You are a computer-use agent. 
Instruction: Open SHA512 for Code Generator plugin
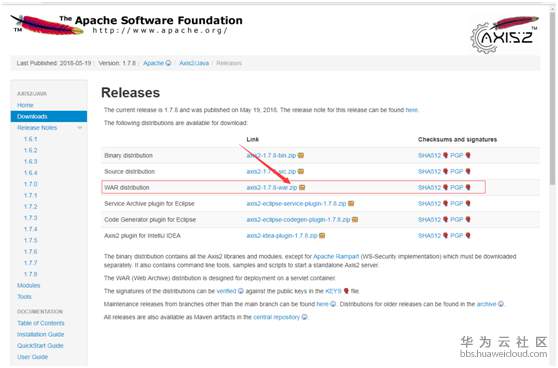point(430,220)
